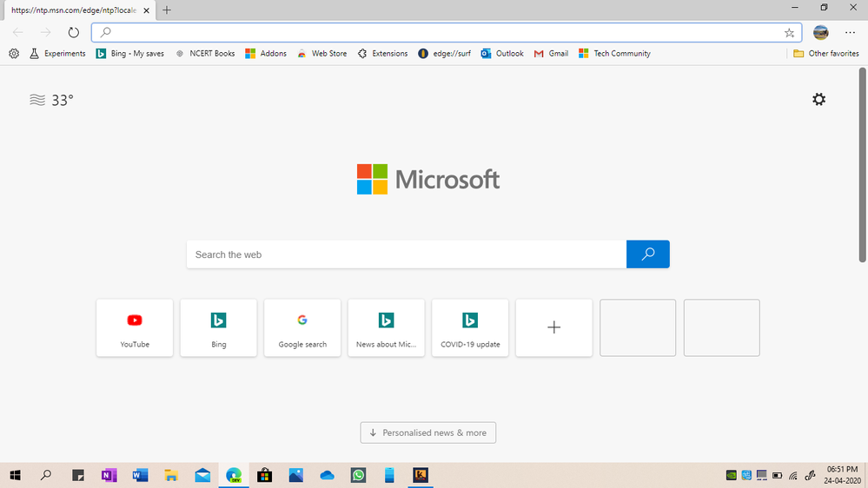Expand the Other favorites folder
This screenshot has width=868, height=488.
coord(826,54)
